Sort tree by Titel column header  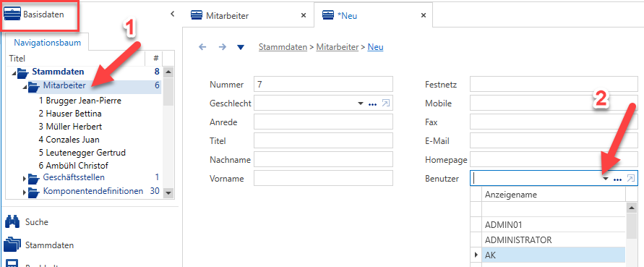click(x=76, y=59)
